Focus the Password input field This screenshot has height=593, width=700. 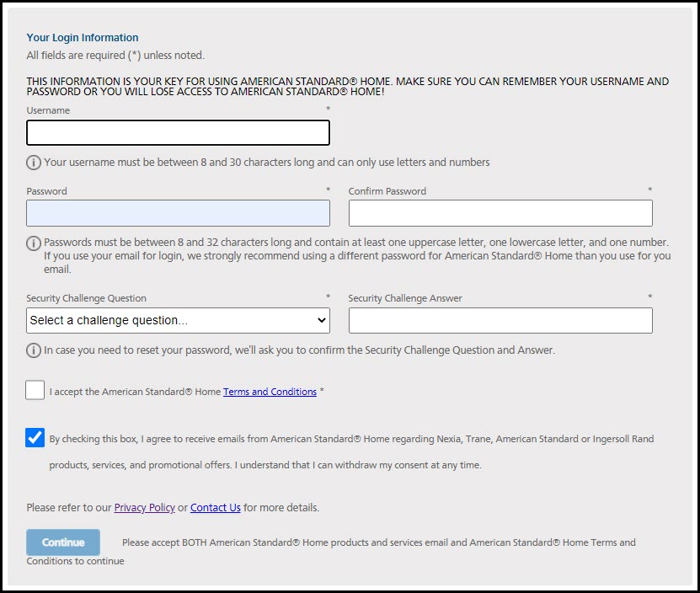pos(178,213)
